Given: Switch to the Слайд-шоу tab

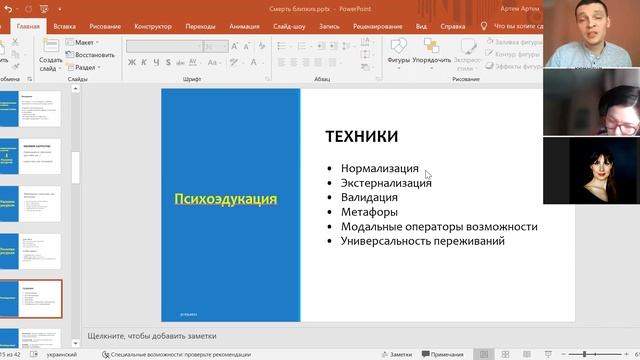Looking at the screenshot, I should (x=289, y=26).
